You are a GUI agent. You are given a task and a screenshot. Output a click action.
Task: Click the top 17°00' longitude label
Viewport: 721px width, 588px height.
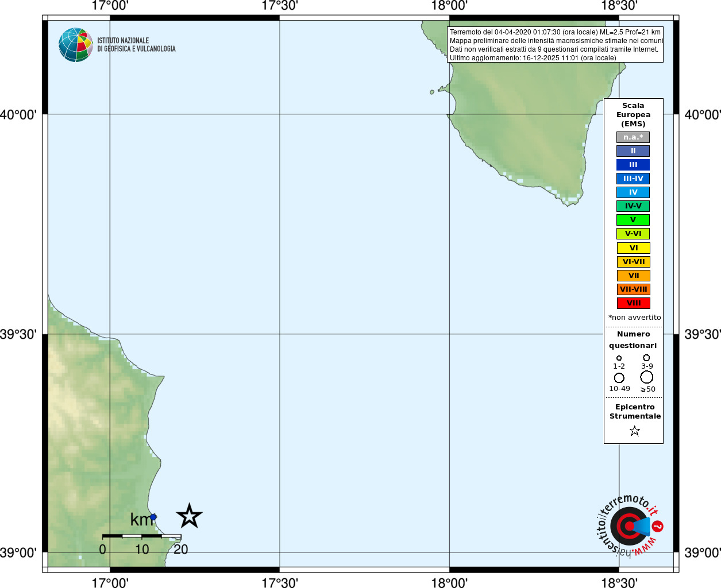110,6
